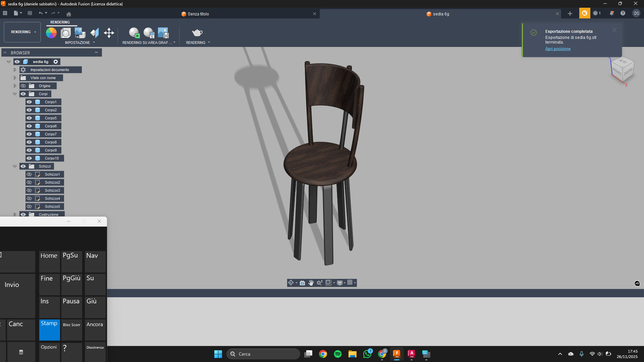This screenshot has height=362, width=644.
Task: Open the IMPOSTAZIONE menu
Action: pyautogui.click(x=80, y=43)
